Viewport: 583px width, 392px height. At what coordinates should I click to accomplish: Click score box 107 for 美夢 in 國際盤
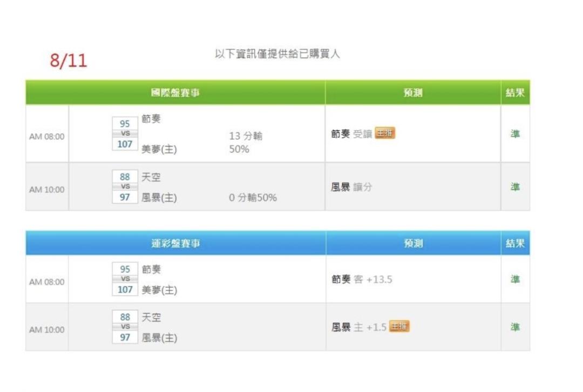point(125,144)
